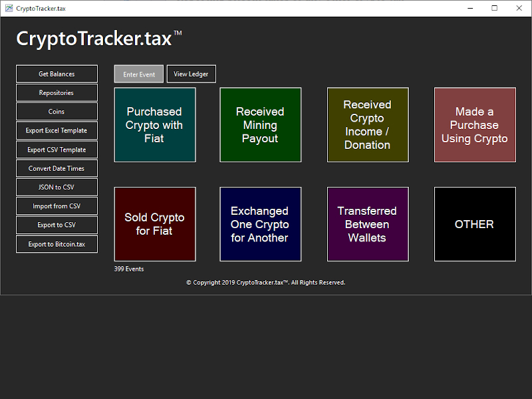Image resolution: width=532 pixels, height=399 pixels.
Task: Close the CryptoTracker.tax window
Action: 519,8
